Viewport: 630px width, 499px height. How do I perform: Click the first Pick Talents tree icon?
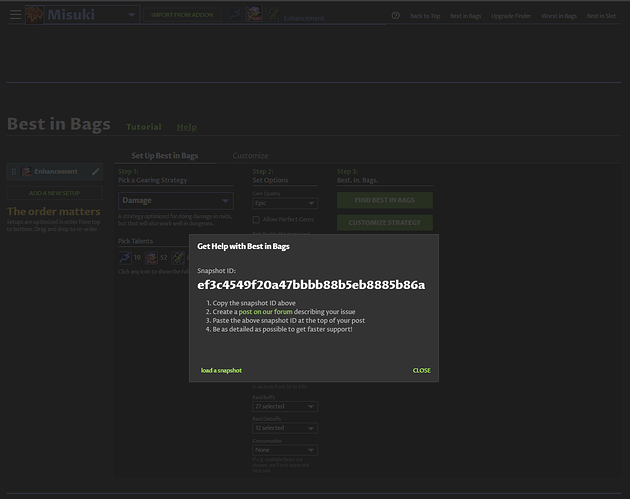pyautogui.click(x=125, y=258)
